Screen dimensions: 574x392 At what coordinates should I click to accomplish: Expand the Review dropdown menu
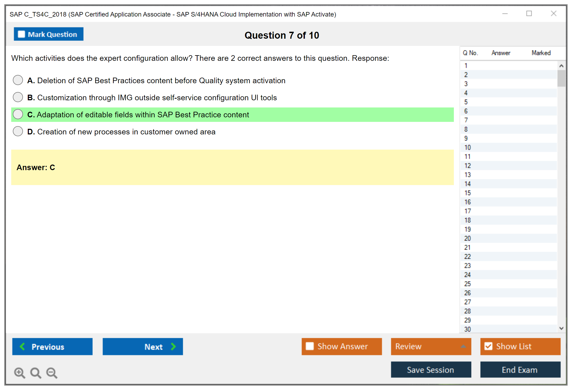[x=463, y=346]
